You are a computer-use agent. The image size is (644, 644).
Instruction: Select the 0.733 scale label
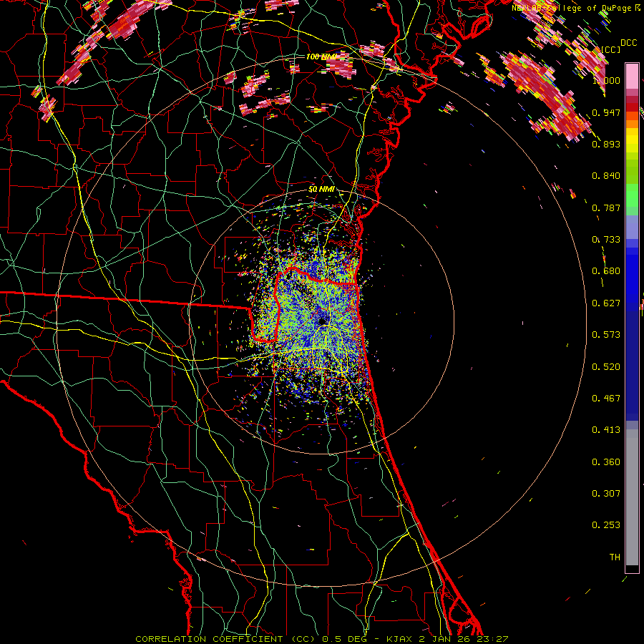(x=606, y=240)
